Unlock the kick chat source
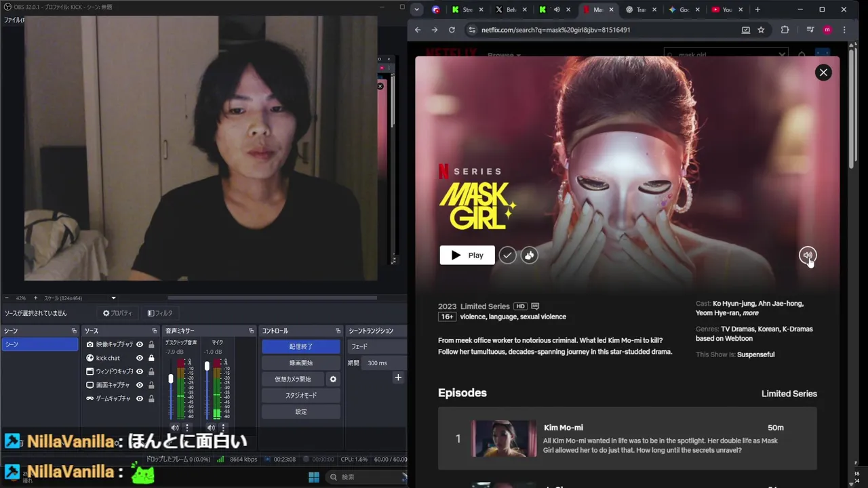Screen dimensions: 868x488 coord(152,358)
